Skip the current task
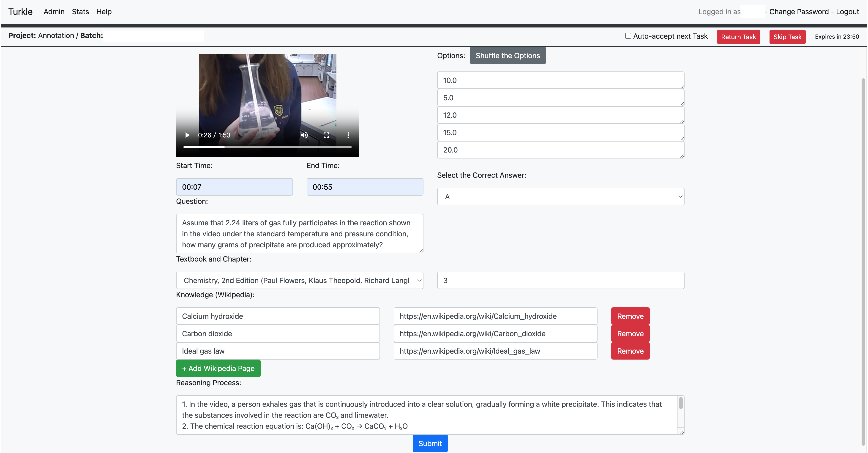 tap(787, 37)
